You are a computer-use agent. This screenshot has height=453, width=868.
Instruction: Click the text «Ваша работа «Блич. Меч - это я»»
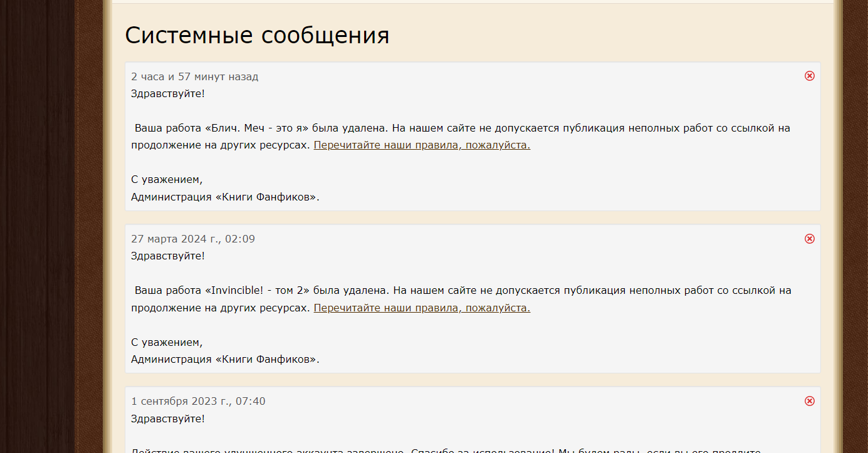tap(222, 128)
